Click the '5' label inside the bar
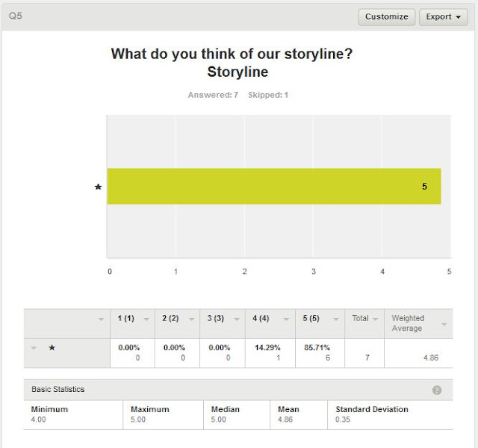Viewport: 478px width, 448px height. [424, 186]
